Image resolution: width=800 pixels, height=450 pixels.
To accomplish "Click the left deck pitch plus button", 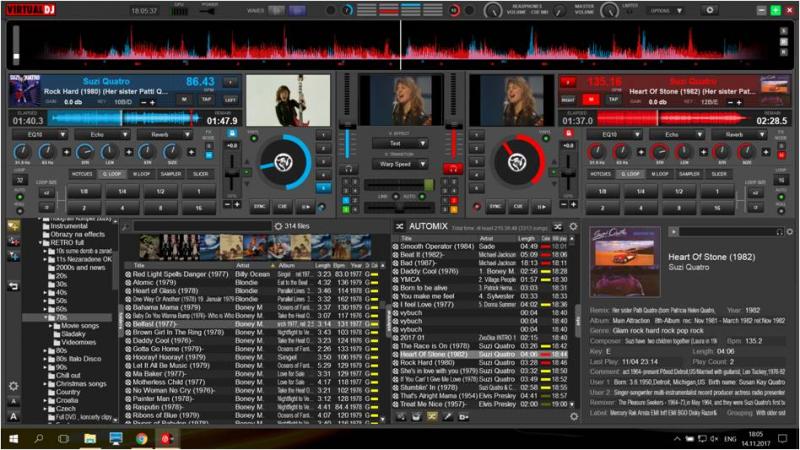I will click(237, 205).
